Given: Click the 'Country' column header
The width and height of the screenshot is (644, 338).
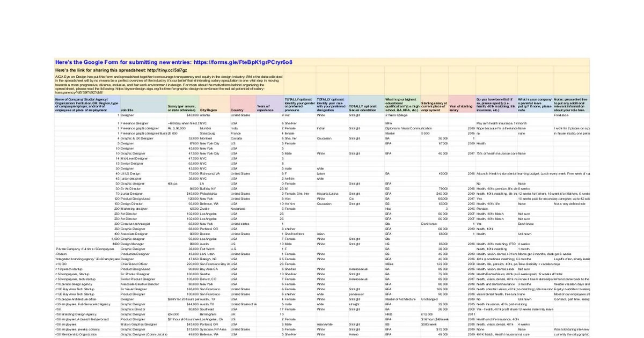Looking at the screenshot, I should pyautogui.click(x=243, y=105).
